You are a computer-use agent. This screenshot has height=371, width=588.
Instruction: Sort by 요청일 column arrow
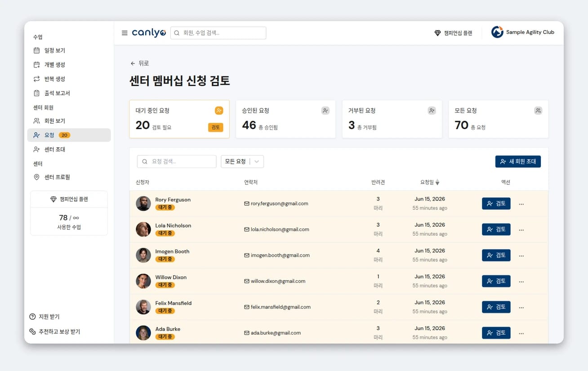click(437, 182)
